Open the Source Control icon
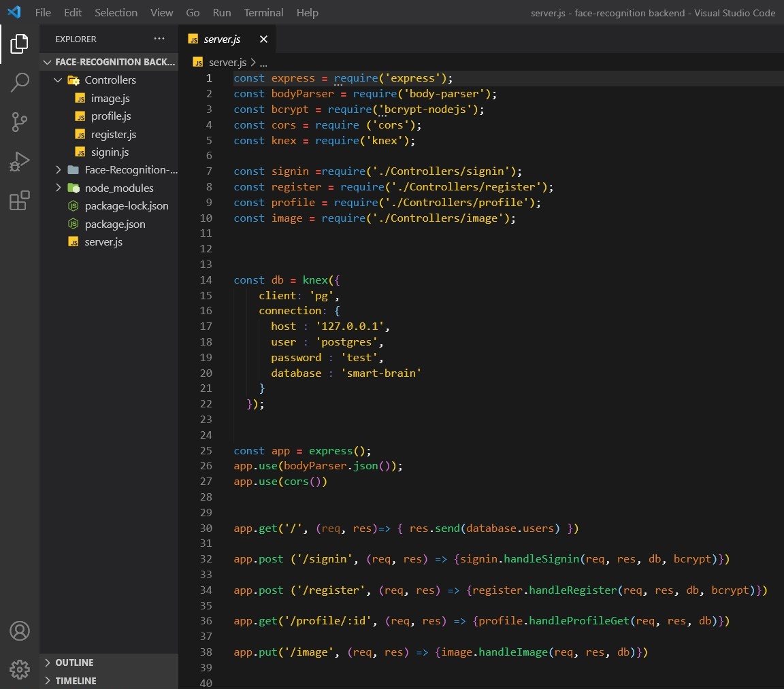Viewport: 784px width, 689px height. coord(20,122)
